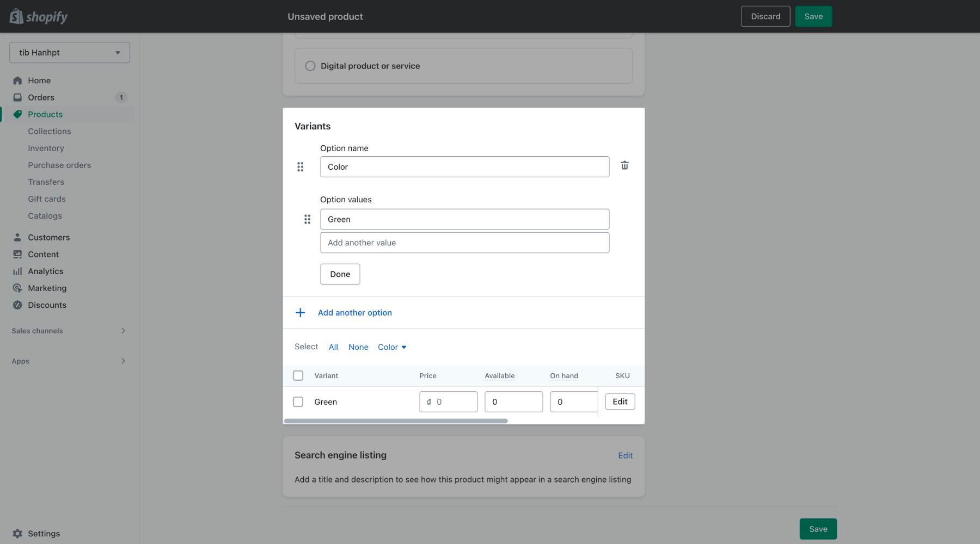Screen dimensions: 980x544
Task: Focus the Add another value field
Action: 464,243
